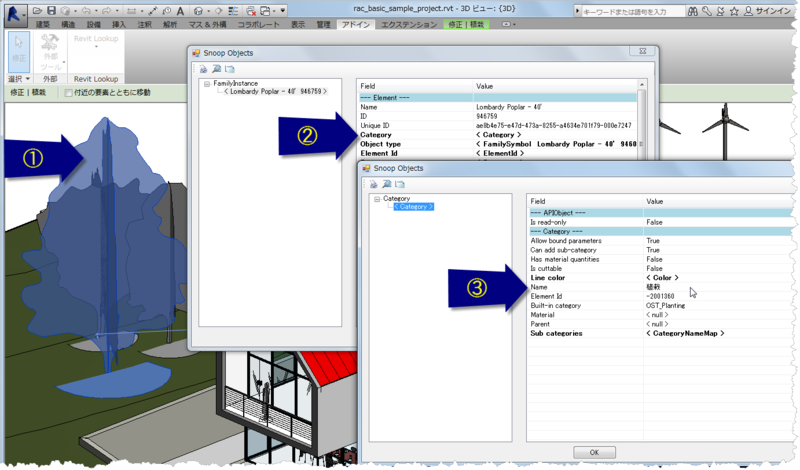Image resolution: width=800 pixels, height=470 pixels.
Task: Click the Tag by Category icon
Action: click(x=166, y=10)
